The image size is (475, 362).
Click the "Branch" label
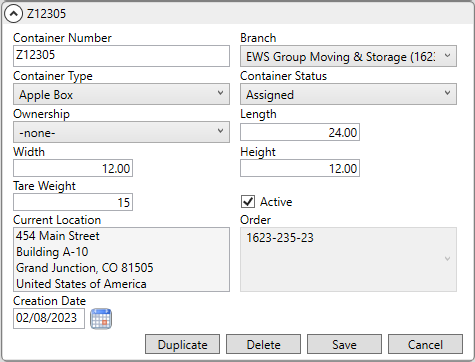point(258,38)
